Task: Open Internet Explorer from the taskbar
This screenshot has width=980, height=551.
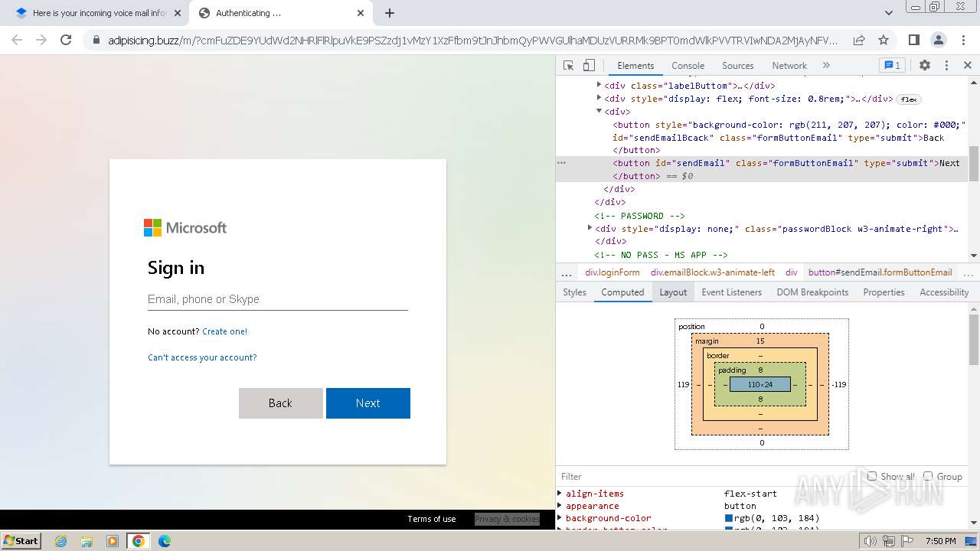Action: tap(61, 541)
